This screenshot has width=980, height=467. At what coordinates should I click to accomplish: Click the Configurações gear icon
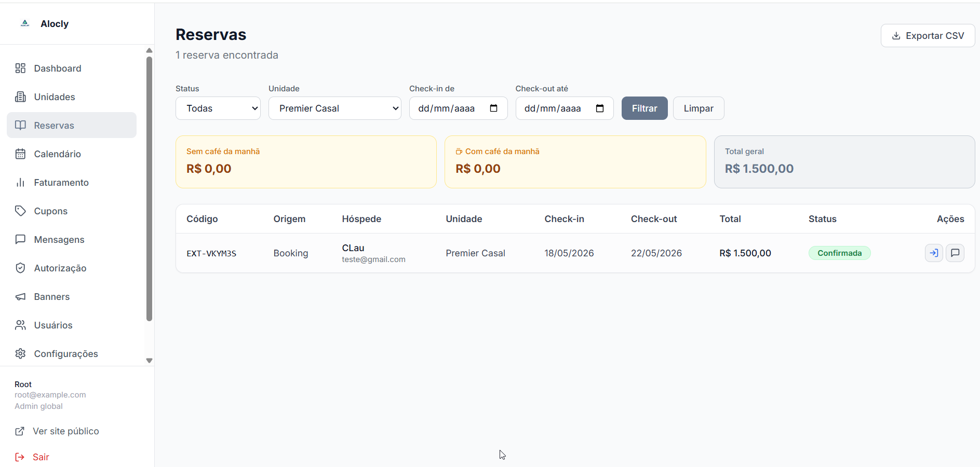pos(20,353)
